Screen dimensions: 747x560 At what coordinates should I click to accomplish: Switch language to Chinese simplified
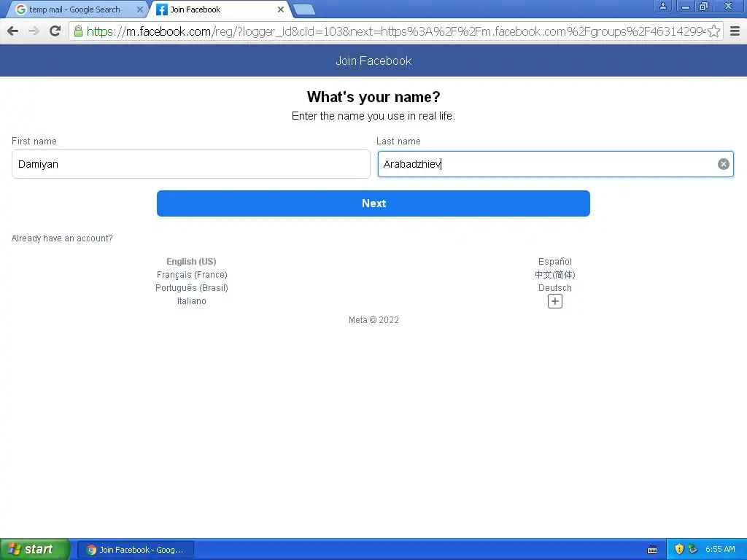pyautogui.click(x=555, y=275)
